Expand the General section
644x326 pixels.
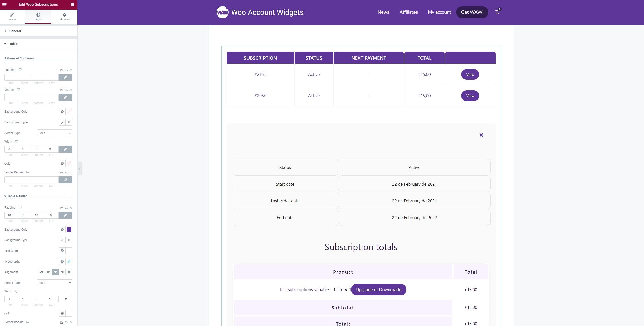pyautogui.click(x=39, y=31)
